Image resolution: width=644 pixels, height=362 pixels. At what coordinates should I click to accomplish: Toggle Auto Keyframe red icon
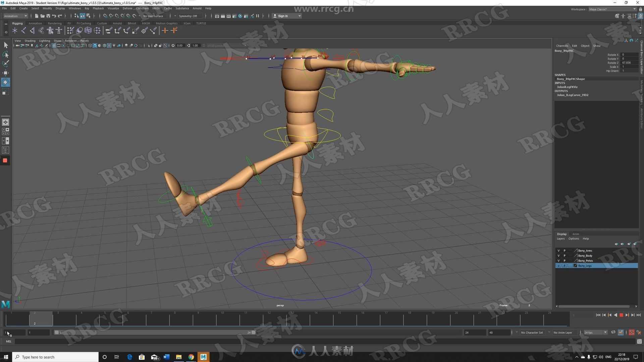631,332
